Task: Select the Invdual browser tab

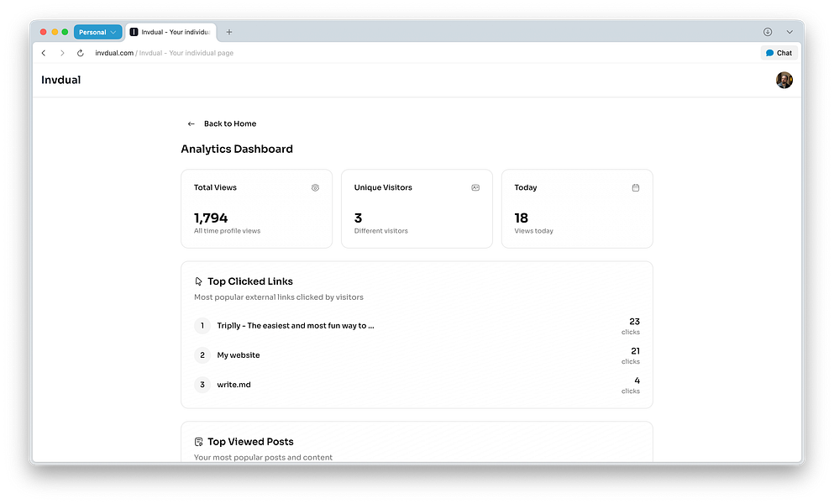Action: [x=171, y=32]
